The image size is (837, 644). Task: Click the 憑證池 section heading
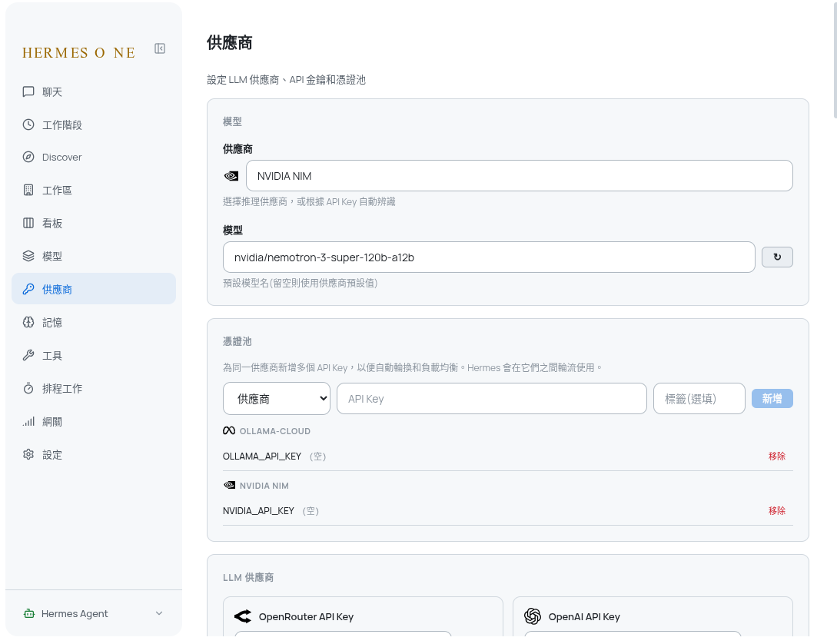(237, 341)
